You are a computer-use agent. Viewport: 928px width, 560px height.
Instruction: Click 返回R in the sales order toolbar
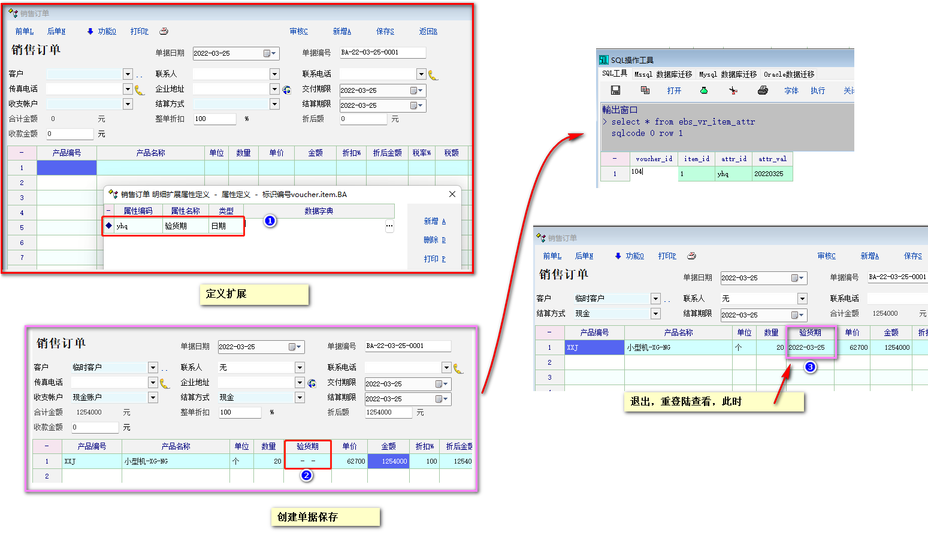(428, 31)
